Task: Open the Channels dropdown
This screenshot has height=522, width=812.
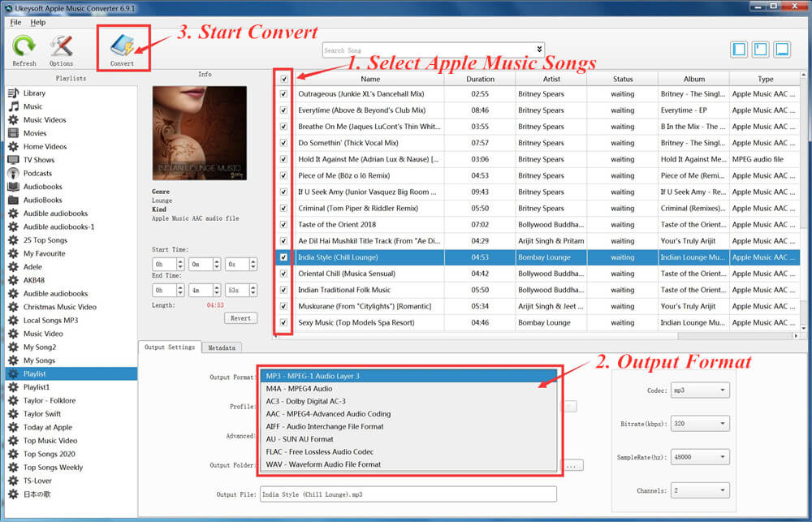Action: (x=700, y=490)
